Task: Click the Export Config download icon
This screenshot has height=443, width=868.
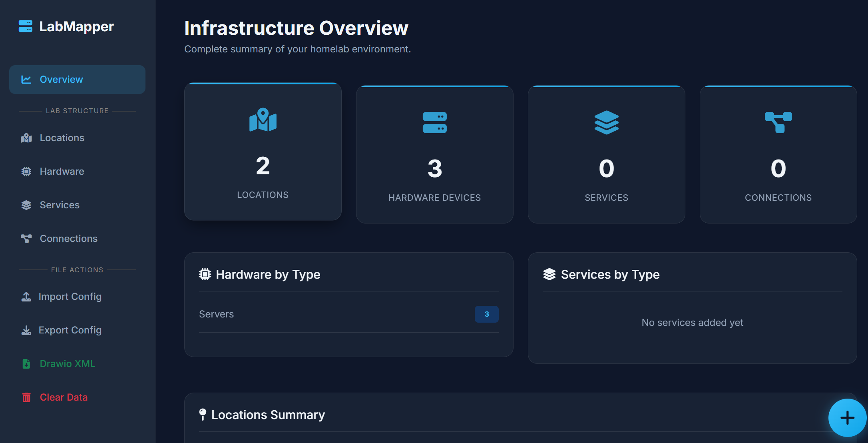Action: point(26,330)
